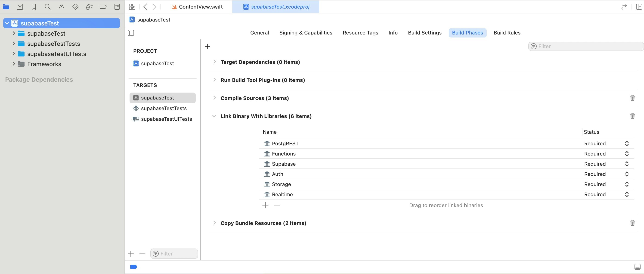Image resolution: width=644 pixels, height=274 pixels.
Task: Expand the Compile Sources phase
Action: click(x=214, y=98)
